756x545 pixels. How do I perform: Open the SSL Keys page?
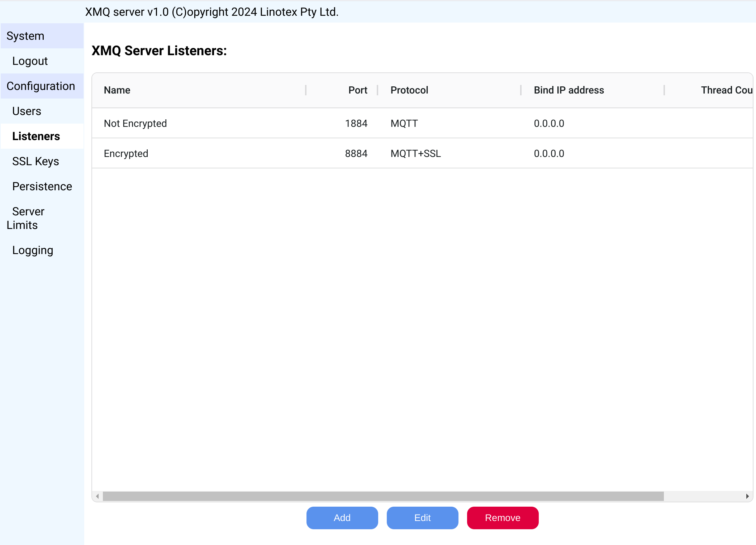(x=42, y=161)
